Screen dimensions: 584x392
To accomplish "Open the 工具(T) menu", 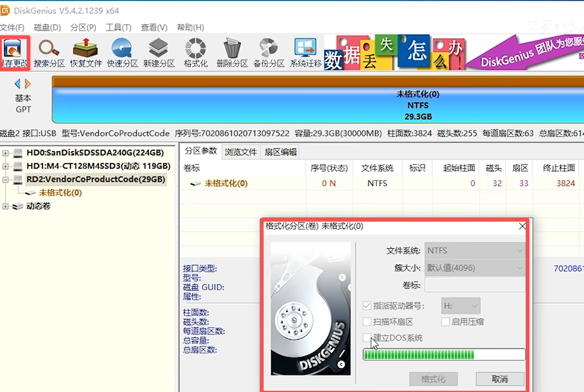I will [x=119, y=27].
